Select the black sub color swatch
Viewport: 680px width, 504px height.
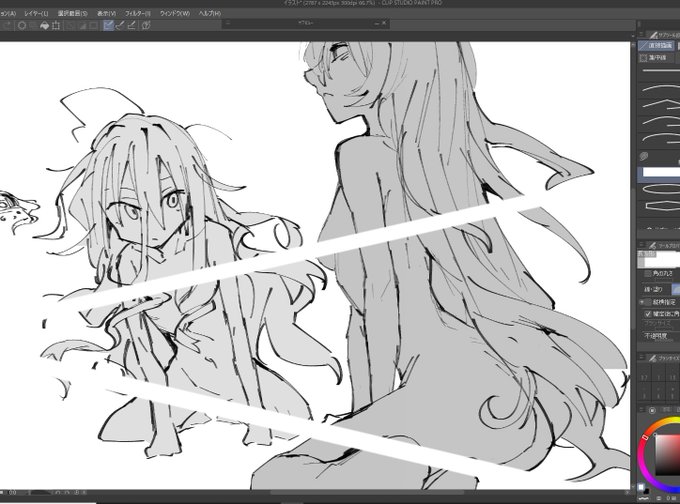647,491
